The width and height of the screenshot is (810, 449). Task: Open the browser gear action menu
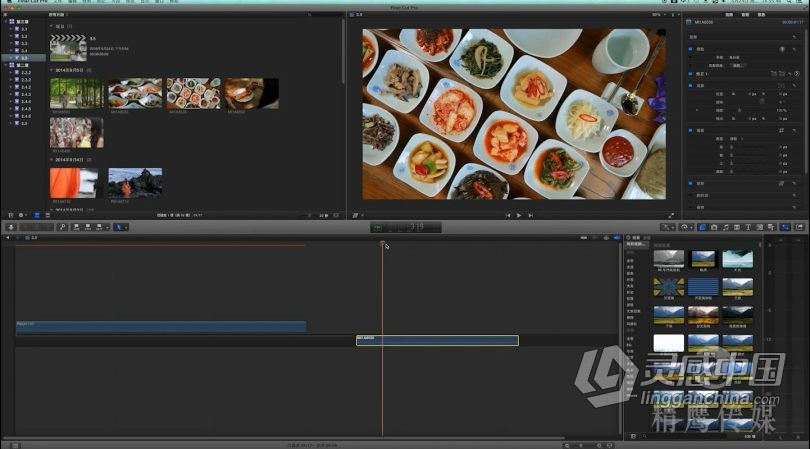coord(22,215)
